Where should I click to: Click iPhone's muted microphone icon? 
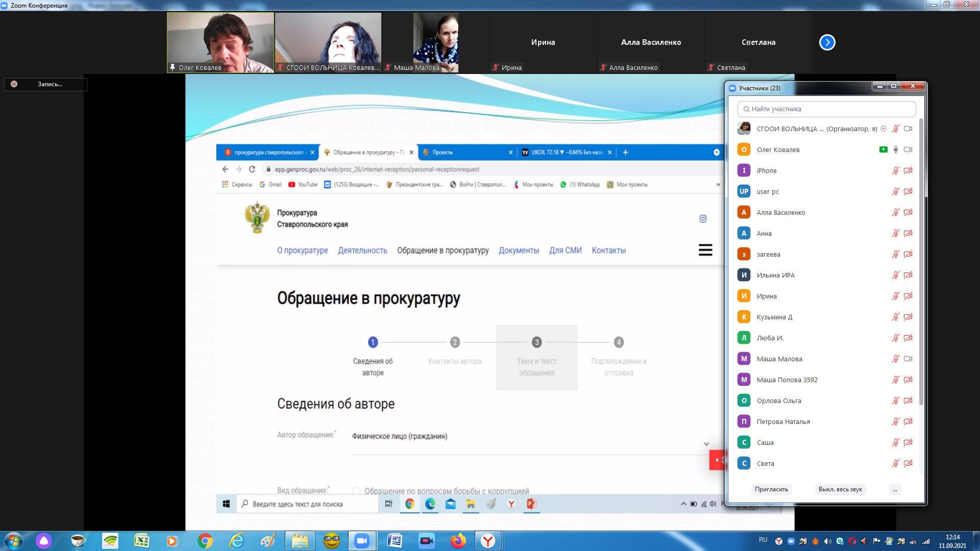[x=896, y=170]
